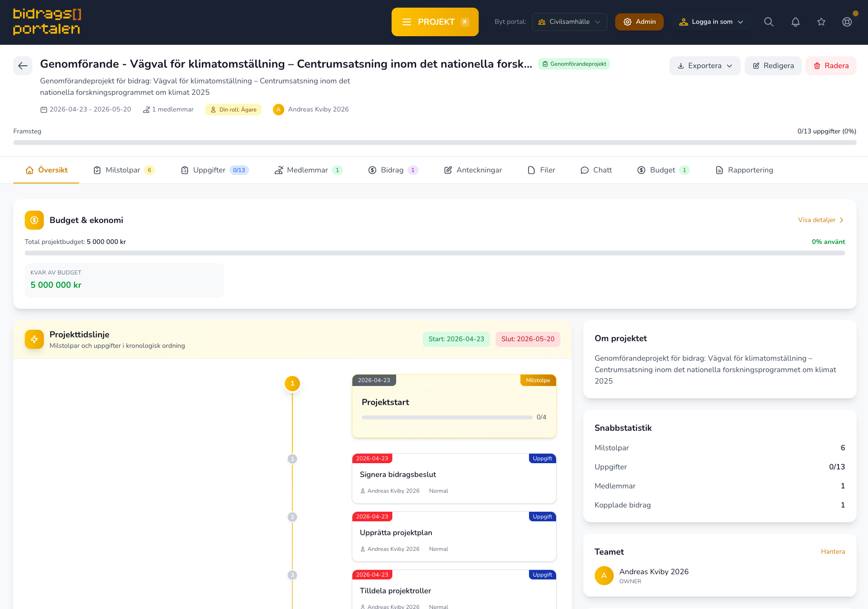The width and height of the screenshot is (868, 609).
Task: Expand the Logga in som dropdown
Action: click(x=711, y=22)
